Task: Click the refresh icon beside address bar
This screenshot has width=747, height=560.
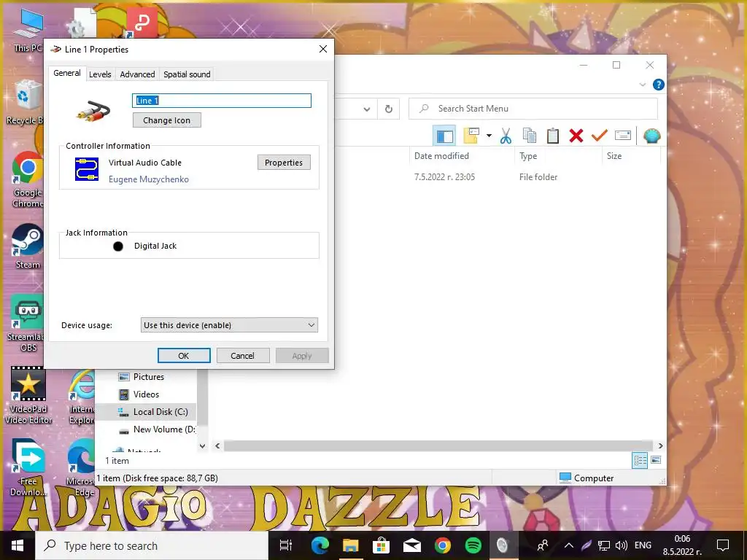Action: [389, 109]
